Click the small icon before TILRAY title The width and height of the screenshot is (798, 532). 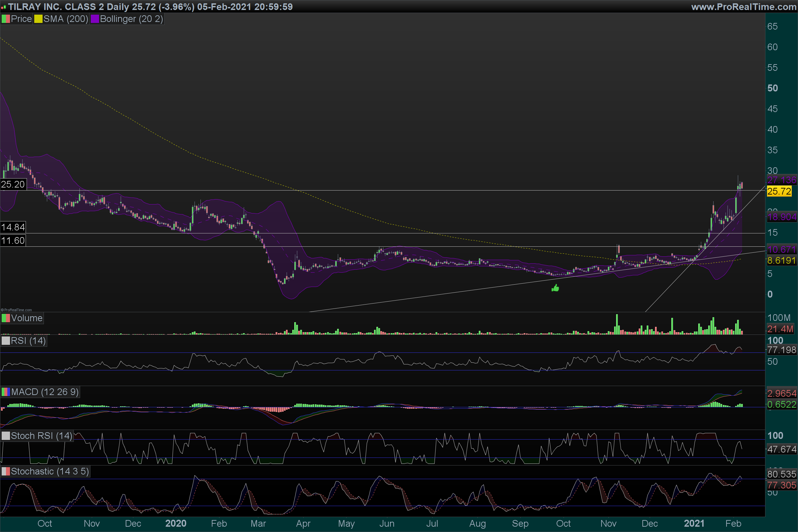(3, 7)
